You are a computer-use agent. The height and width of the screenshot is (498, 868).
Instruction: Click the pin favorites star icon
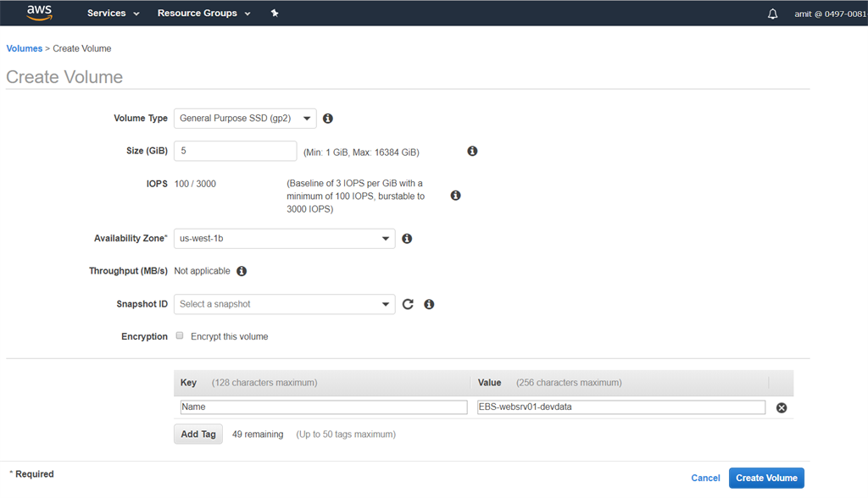pos(275,14)
